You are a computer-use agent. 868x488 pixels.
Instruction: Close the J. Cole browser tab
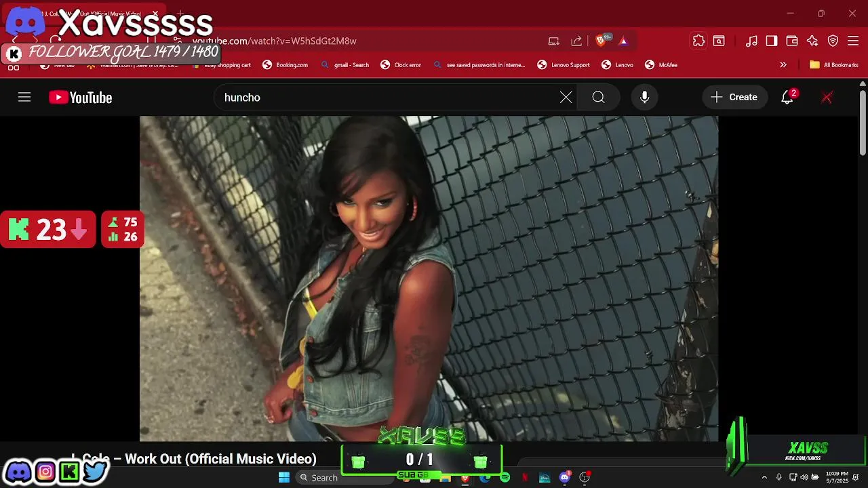(155, 14)
